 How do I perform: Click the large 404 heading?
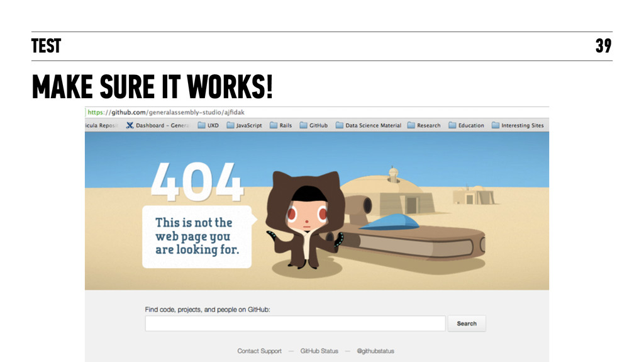[x=197, y=181]
